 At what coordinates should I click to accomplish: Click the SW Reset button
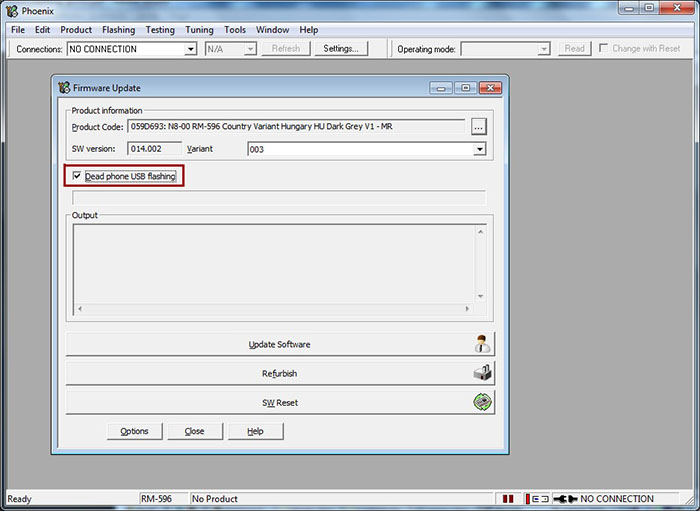pyautogui.click(x=280, y=403)
